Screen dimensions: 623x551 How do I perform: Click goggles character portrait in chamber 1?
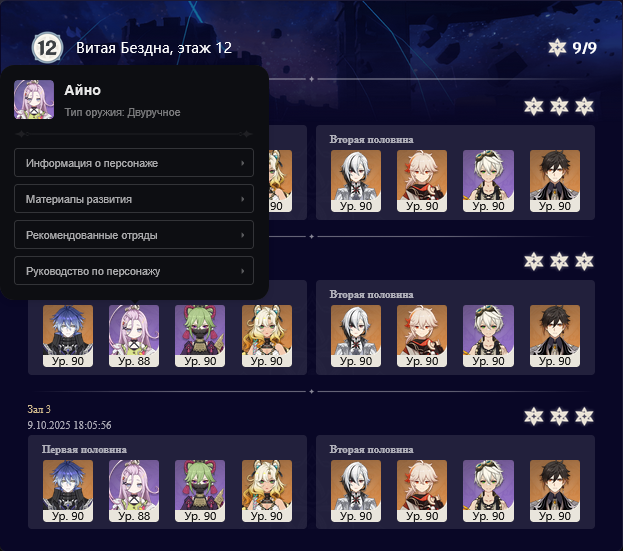tap(488, 181)
